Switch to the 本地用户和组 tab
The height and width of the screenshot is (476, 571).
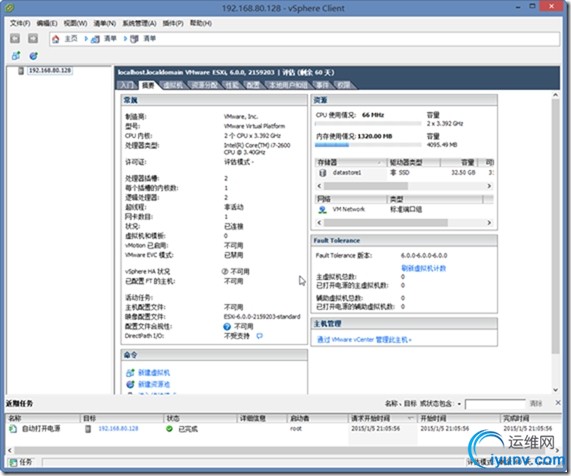tap(288, 85)
